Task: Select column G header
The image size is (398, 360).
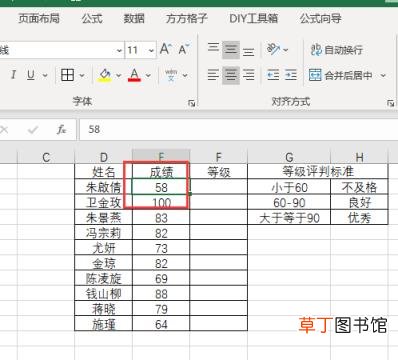Action: [289, 157]
